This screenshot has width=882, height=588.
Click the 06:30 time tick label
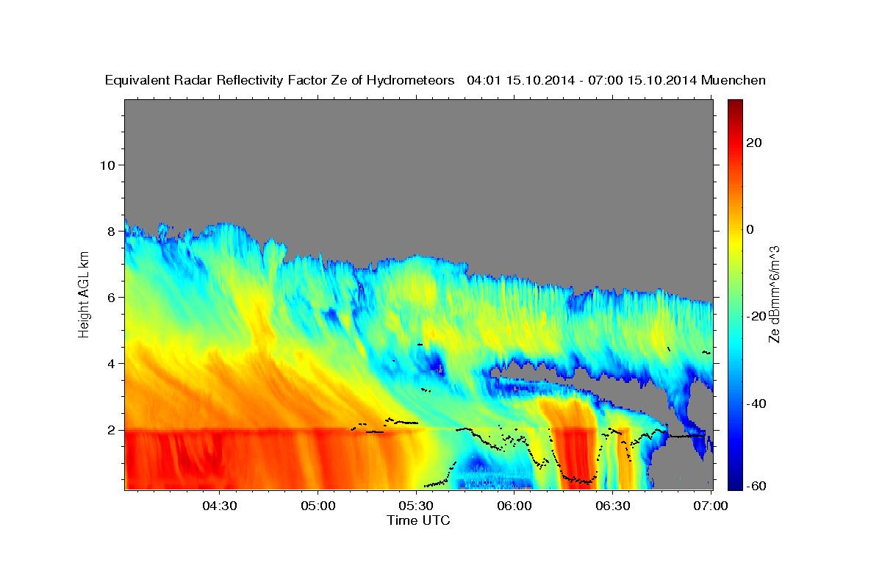(613, 506)
